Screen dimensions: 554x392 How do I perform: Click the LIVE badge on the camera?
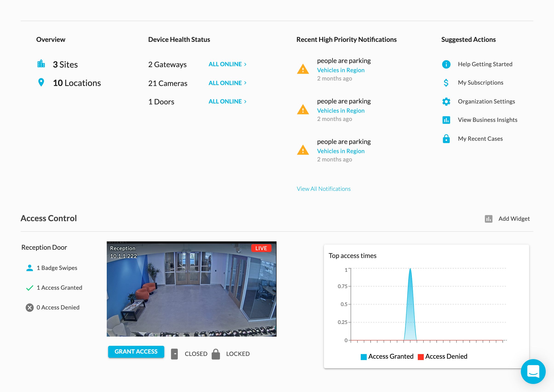click(x=261, y=248)
